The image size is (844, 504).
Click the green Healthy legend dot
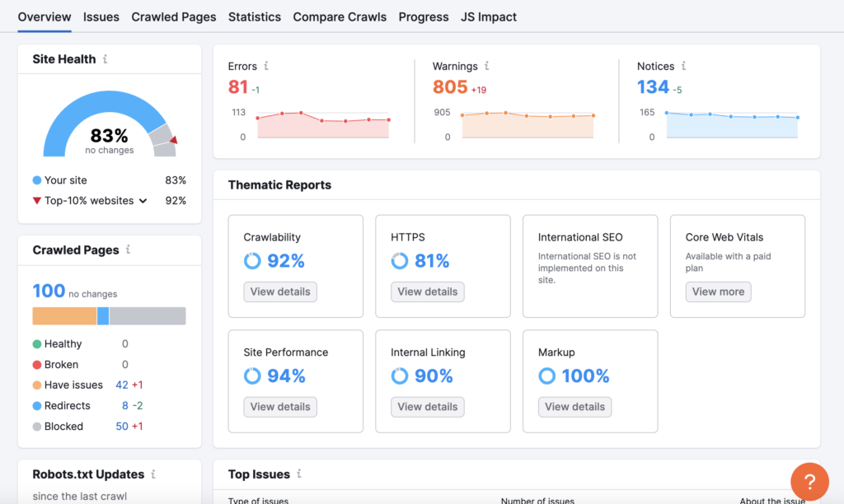(x=36, y=343)
